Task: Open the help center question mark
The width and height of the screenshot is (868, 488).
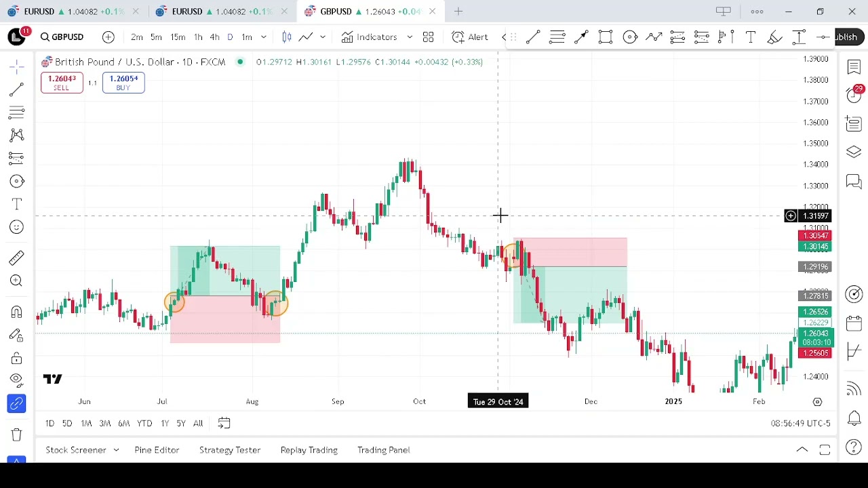Action: pos(854,447)
